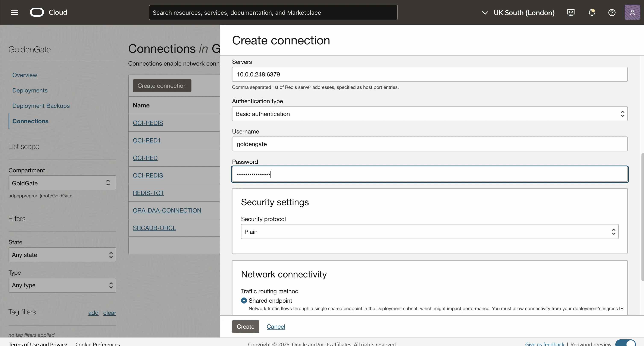Go to Deployments in the sidebar

[x=30, y=90]
